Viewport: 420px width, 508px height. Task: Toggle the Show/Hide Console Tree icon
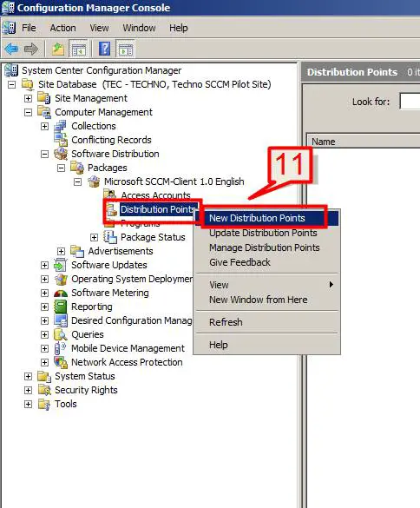pyautogui.click(x=79, y=49)
